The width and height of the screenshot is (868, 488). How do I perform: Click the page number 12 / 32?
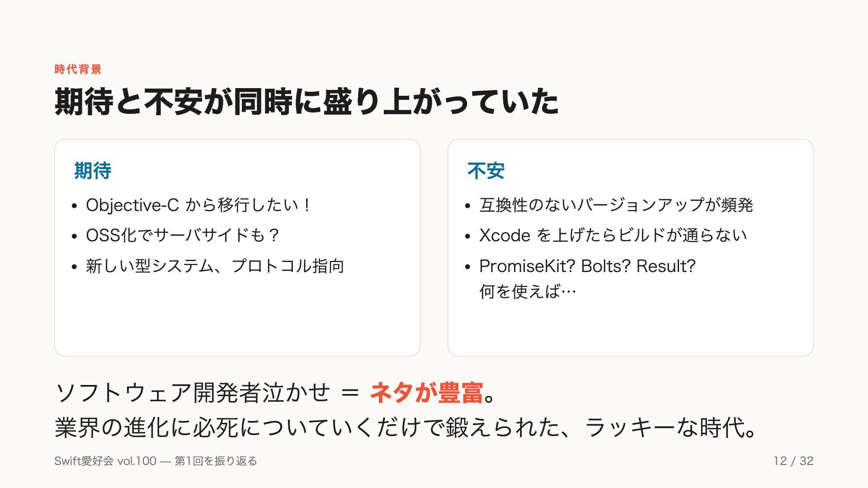[x=793, y=461]
